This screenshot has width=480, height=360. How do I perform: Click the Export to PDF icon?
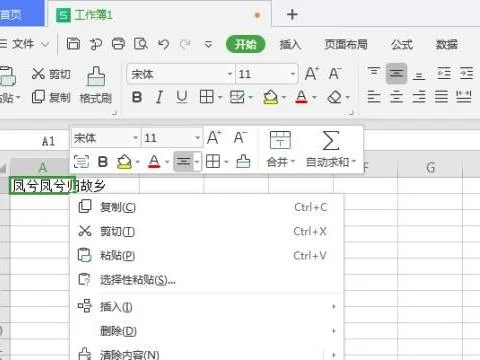[x=96, y=44]
